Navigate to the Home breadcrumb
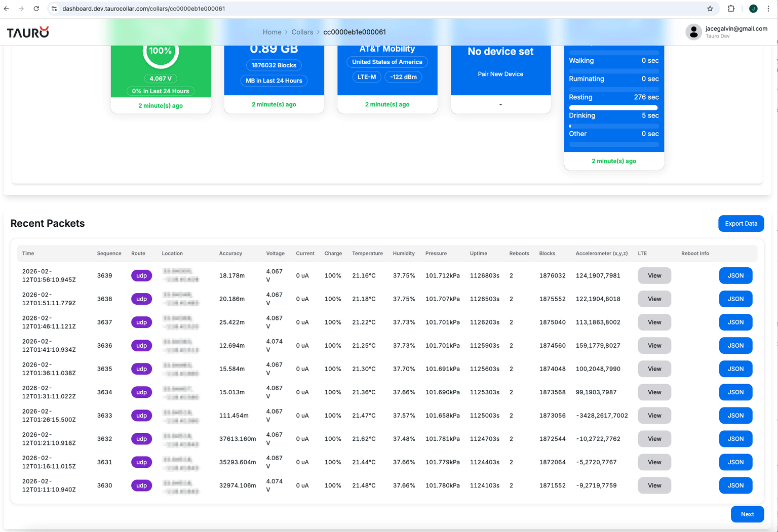 (x=272, y=32)
